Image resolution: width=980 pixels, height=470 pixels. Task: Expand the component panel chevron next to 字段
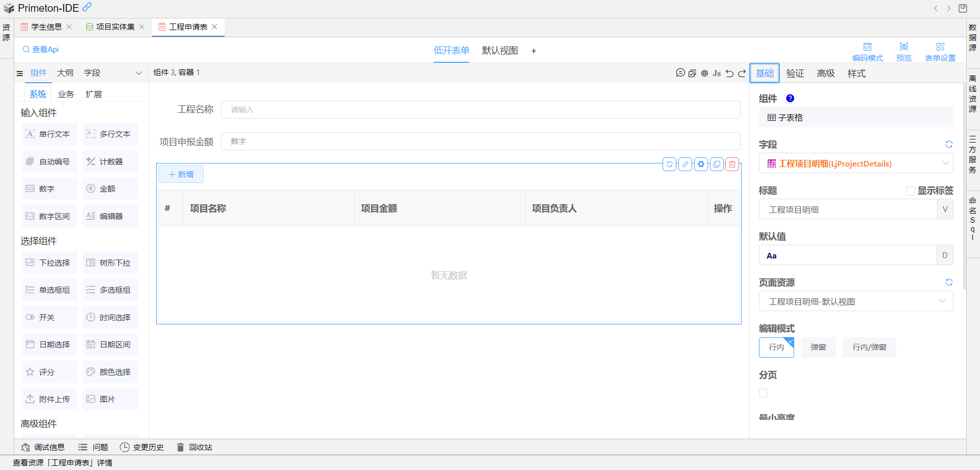(138, 73)
